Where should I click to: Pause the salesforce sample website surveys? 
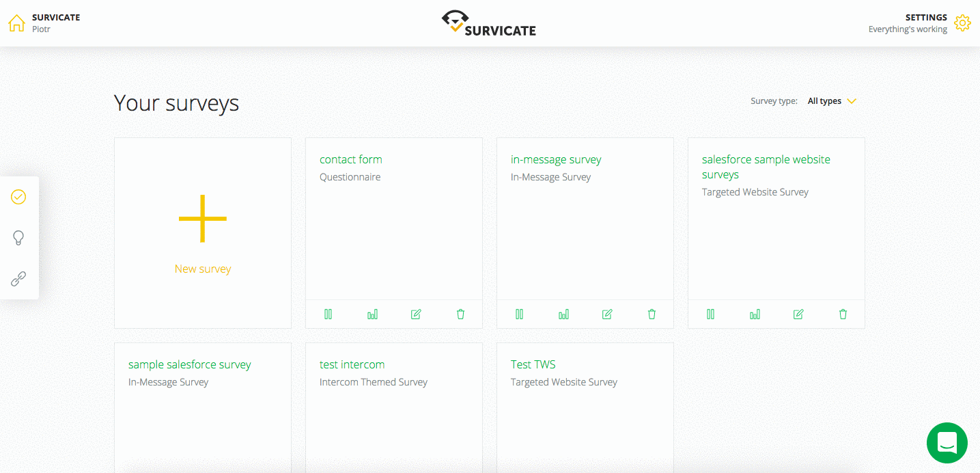(710, 314)
